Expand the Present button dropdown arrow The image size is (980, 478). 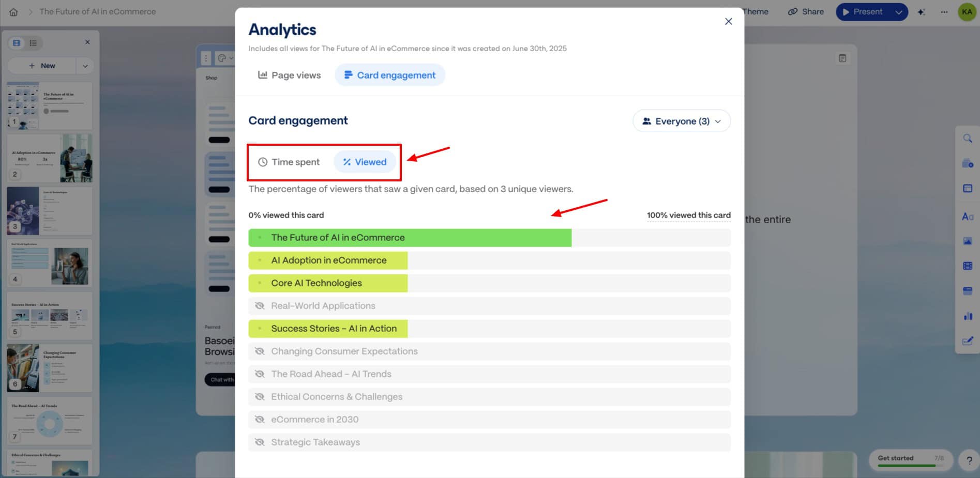point(899,12)
